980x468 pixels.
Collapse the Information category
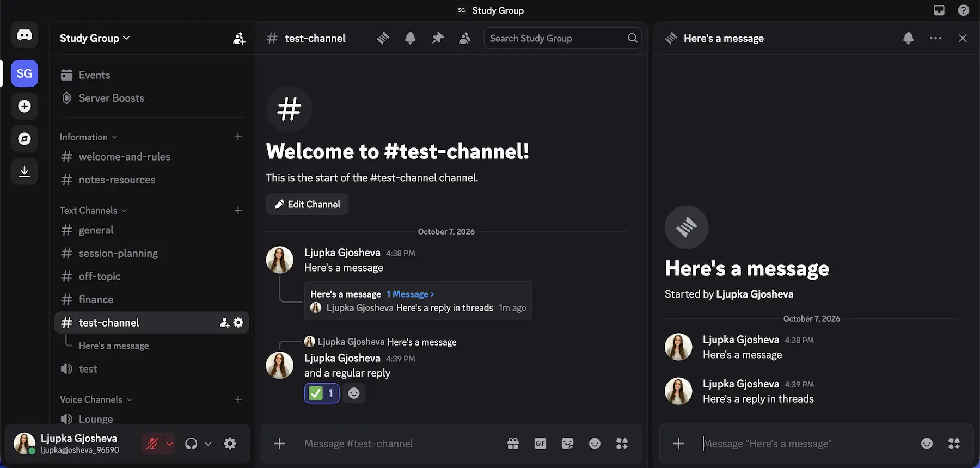coord(88,137)
